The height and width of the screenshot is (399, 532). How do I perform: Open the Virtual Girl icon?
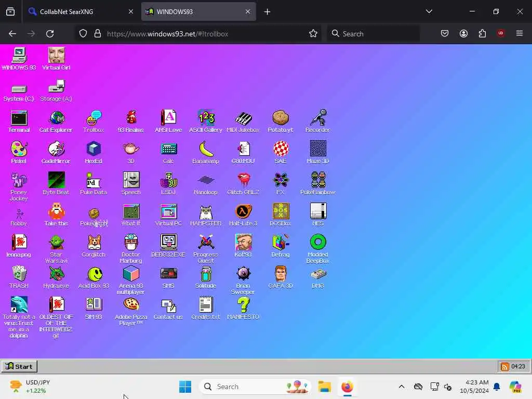pos(56,59)
